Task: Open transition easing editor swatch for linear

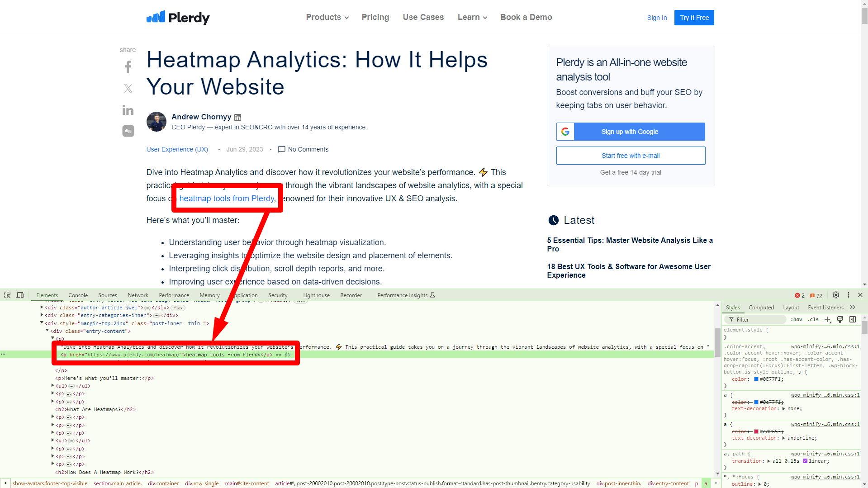Action: [805, 461]
